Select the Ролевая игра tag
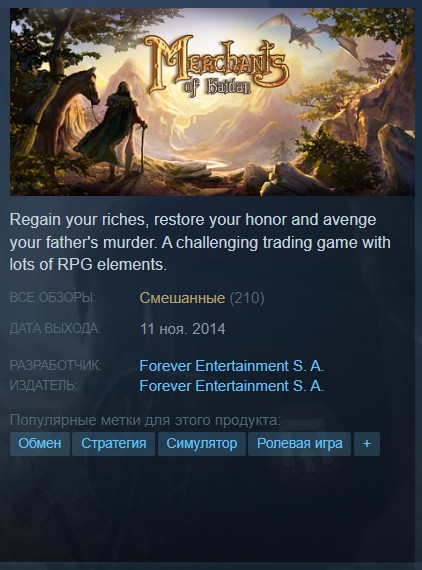Screen dimensions: 422x570 pyautogui.click(x=300, y=443)
